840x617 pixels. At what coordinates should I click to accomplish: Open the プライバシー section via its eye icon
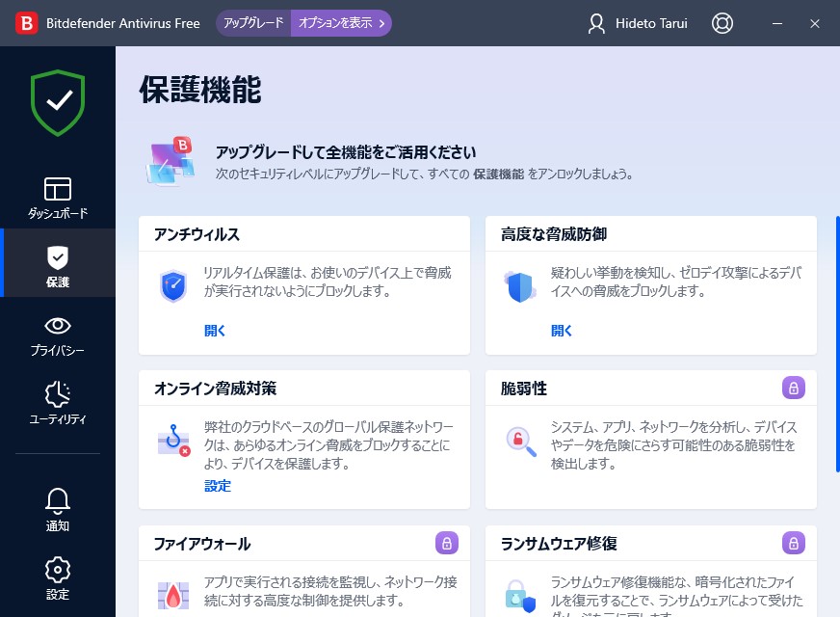coord(58,326)
